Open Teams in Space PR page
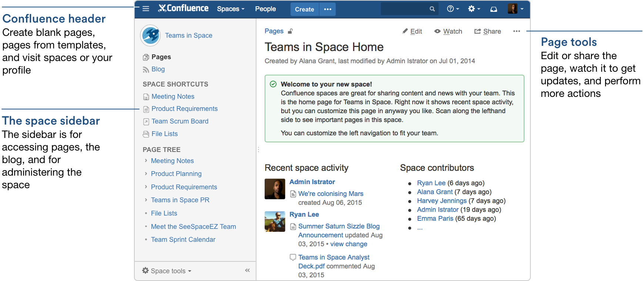This screenshot has width=644, height=281. point(180,200)
